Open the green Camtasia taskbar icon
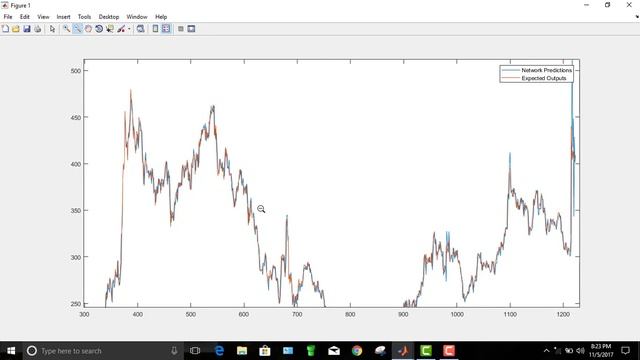This screenshot has height=360, width=640. click(426, 351)
